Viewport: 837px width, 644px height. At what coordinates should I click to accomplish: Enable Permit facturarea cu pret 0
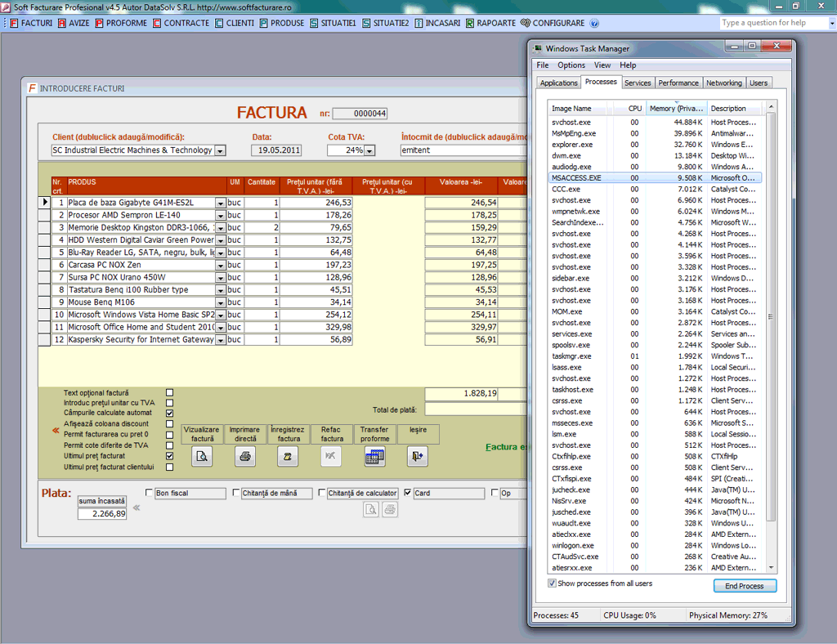[170, 434]
